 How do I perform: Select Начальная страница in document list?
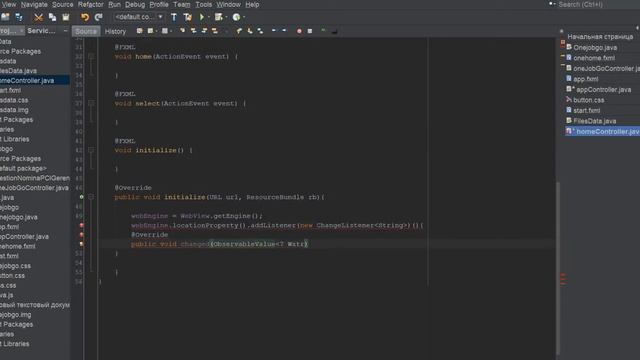pos(600,37)
